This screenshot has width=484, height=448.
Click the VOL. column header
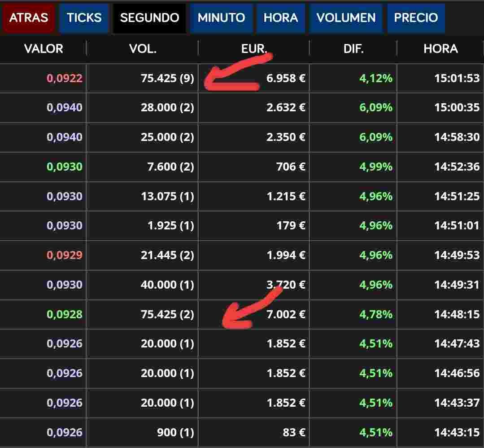(x=143, y=49)
